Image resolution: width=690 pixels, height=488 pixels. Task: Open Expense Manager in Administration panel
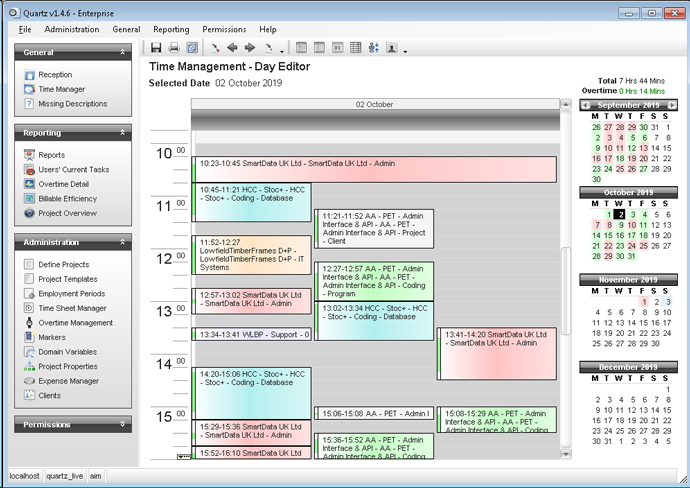pos(68,381)
